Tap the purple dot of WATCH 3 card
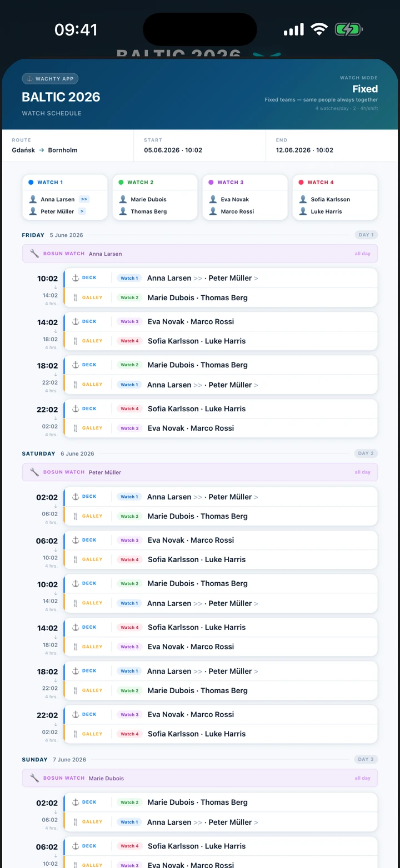The height and width of the screenshot is (868, 400). tap(211, 182)
